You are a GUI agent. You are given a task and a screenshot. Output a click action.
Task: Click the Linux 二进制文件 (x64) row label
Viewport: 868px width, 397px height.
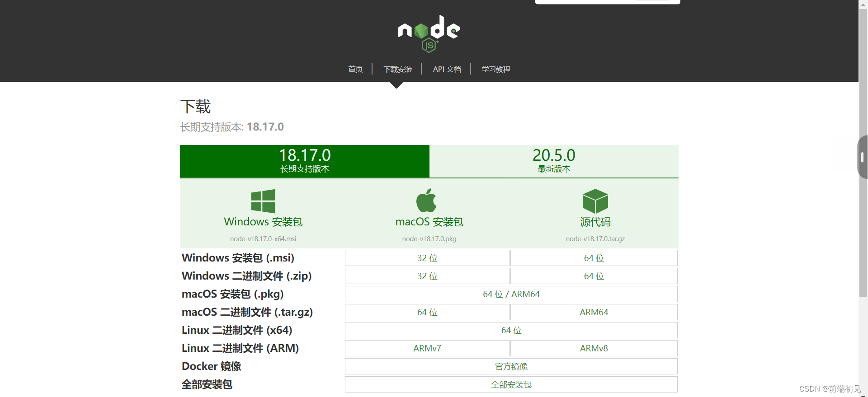[237, 330]
